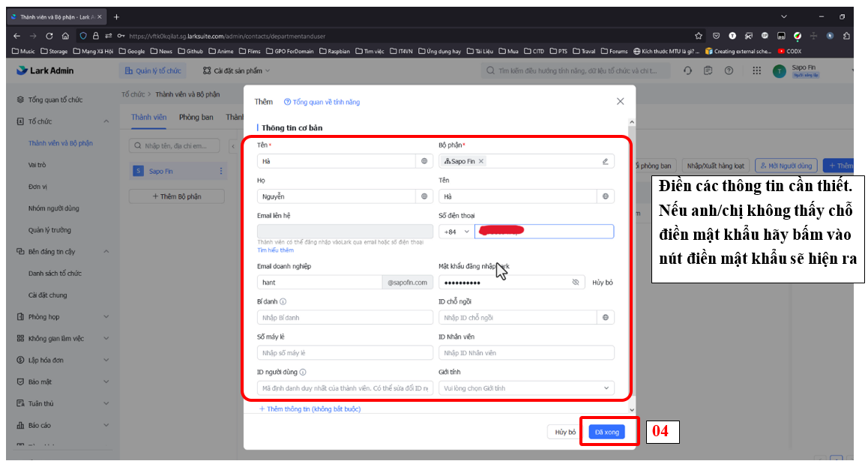Click the globe icon beside ID chỗ ngồi

click(606, 318)
